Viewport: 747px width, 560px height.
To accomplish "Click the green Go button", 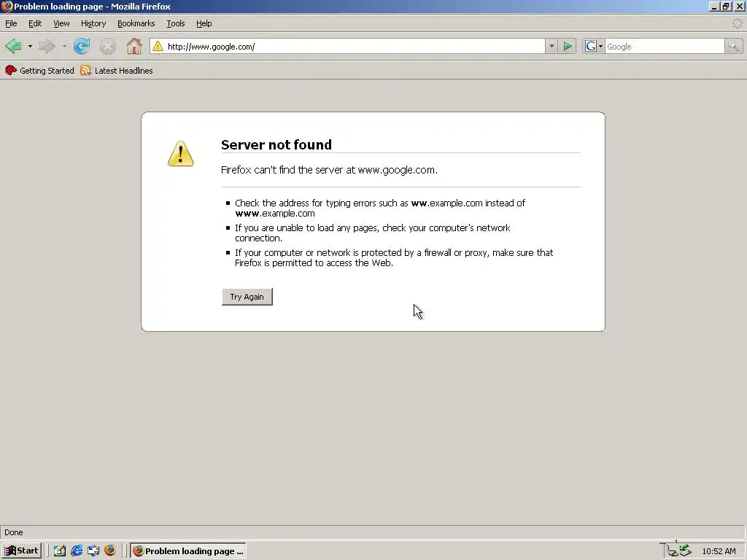I will (568, 46).
